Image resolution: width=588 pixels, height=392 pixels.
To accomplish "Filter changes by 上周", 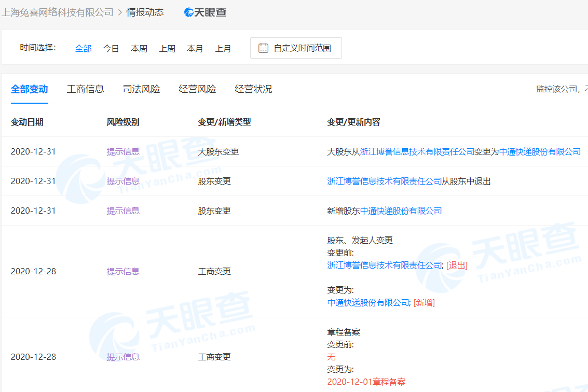I will (167, 48).
